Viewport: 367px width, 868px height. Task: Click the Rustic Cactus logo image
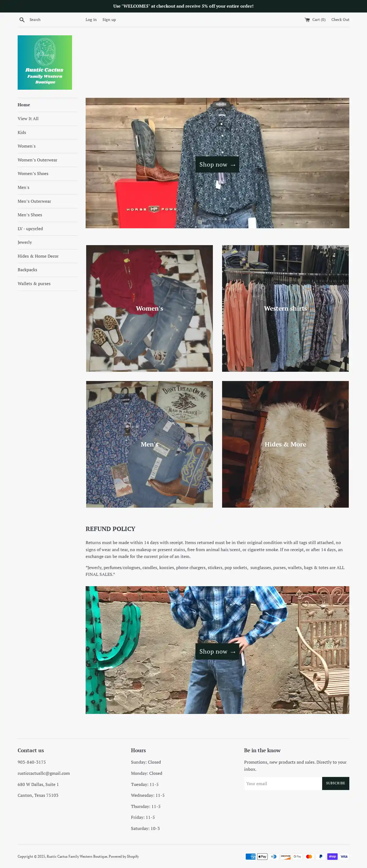[x=45, y=63]
